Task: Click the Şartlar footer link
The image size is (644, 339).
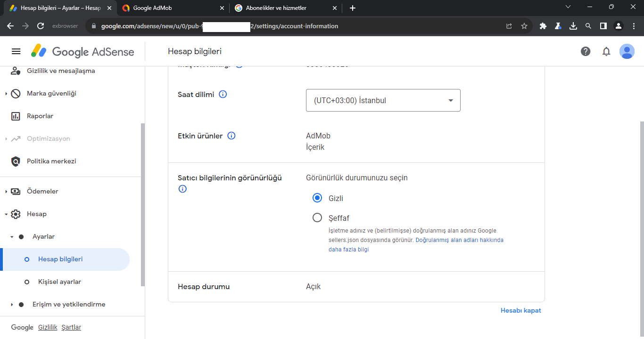Action: pos(71,327)
